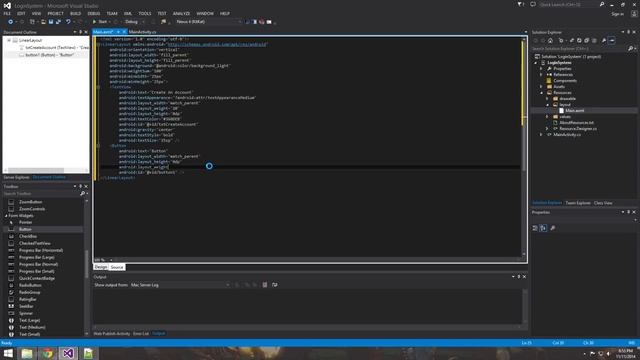Click the Quick Launch search field
The height and width of the screenshot is (360, 640).
click(569, 4)
